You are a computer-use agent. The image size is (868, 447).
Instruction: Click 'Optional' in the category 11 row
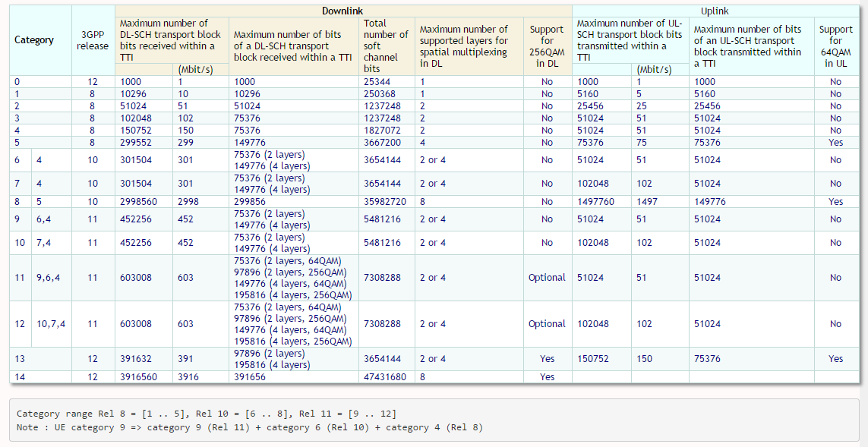pyautogui.click(x=547, y=278)
